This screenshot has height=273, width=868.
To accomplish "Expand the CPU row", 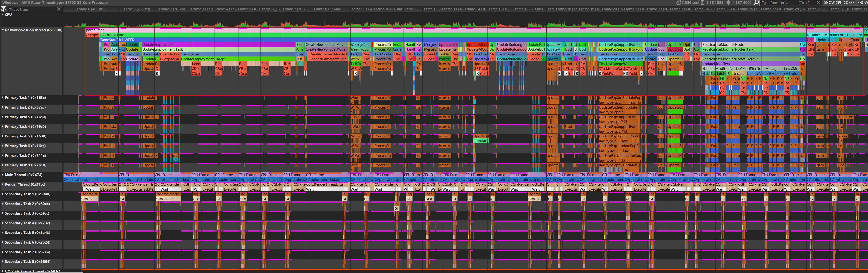I will click(x=3, y=14).
